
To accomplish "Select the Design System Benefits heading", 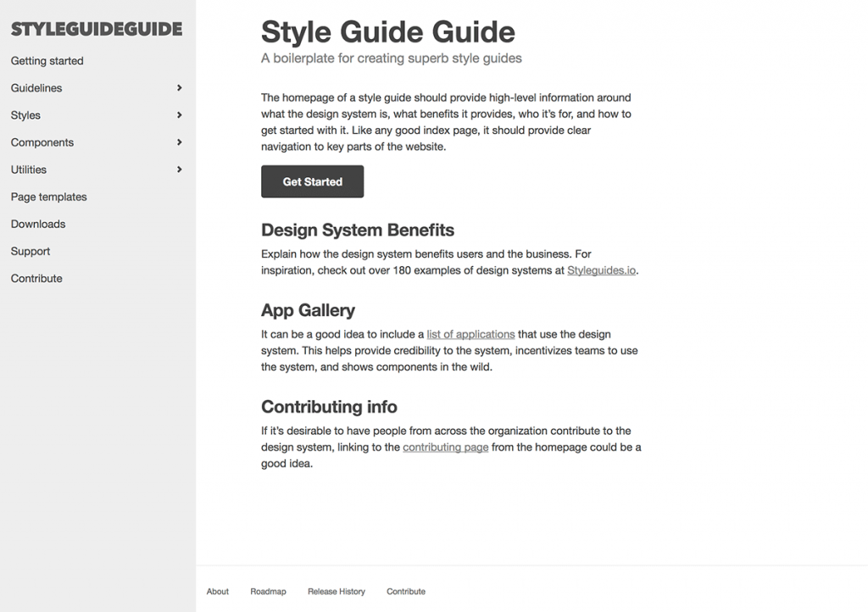I will click(357, 230).
